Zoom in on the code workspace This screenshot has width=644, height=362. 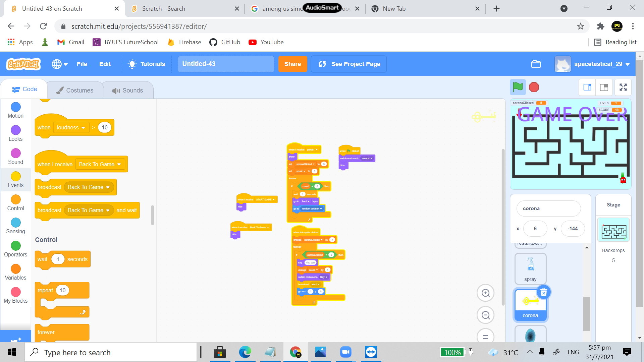click(x=485, y=293)
